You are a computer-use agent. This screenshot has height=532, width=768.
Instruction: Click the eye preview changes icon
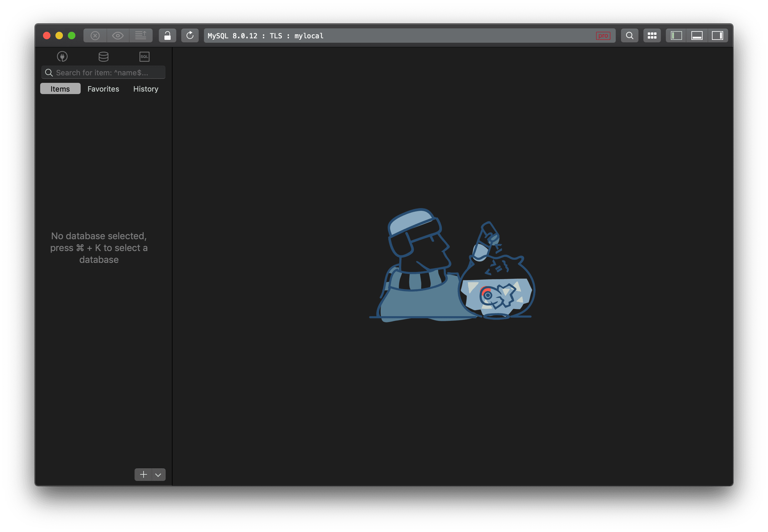[118, 36]
